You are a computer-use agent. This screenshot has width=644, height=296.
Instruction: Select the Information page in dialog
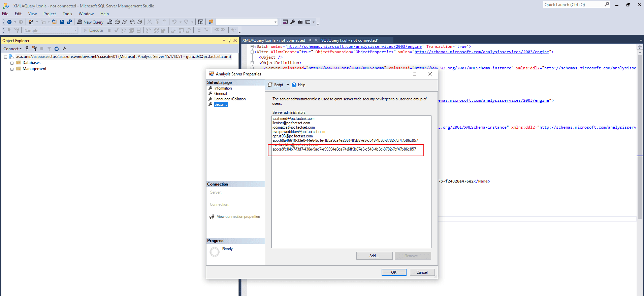coord(223,88)
